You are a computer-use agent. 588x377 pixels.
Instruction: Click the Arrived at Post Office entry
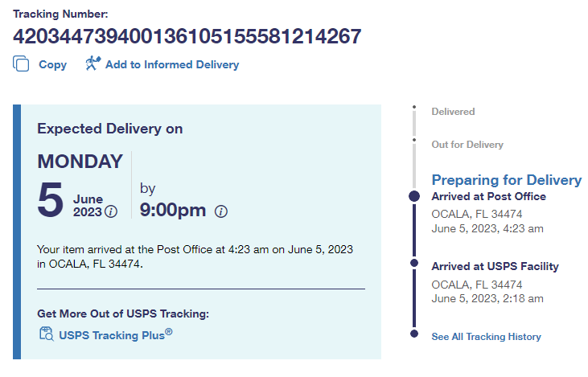(488, 197)
